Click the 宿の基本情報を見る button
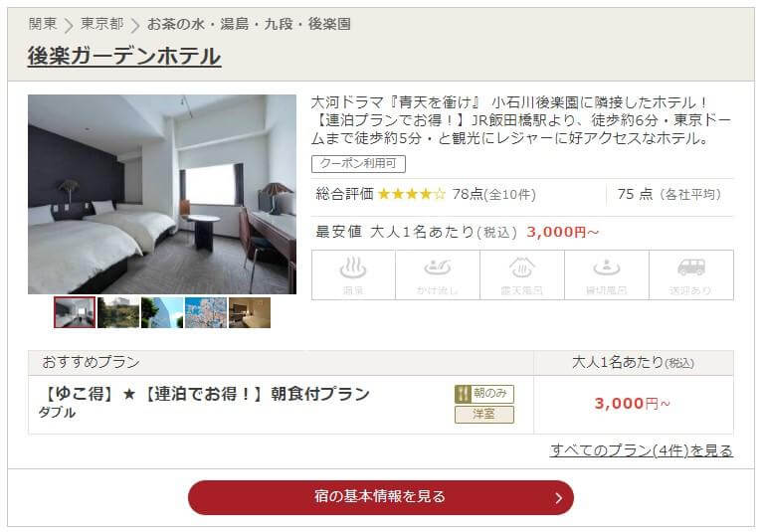Viewport: 763px width, 532px height. [381, 497]
